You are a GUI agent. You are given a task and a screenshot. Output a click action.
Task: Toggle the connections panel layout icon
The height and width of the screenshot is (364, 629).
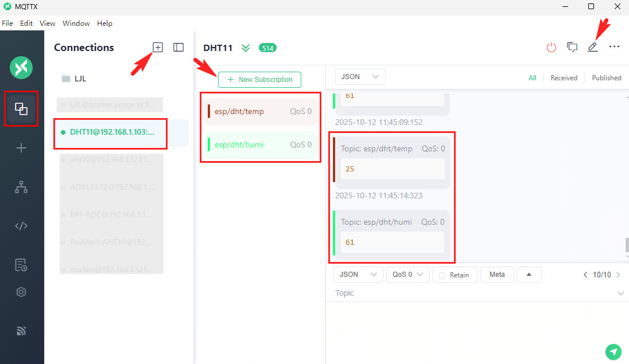coord(178,48)
